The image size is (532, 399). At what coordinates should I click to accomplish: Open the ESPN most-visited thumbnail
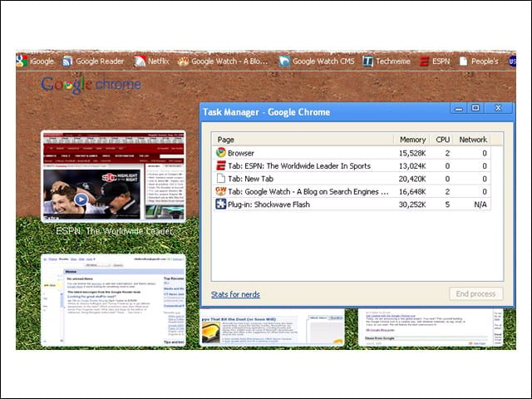click(x=113, y=176)
